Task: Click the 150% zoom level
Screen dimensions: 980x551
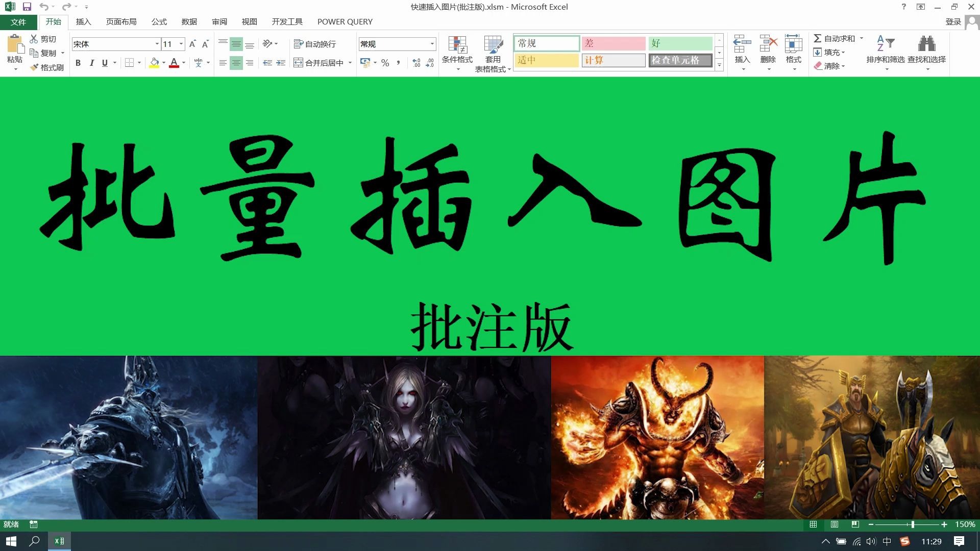Action: [x=965, y=524]
